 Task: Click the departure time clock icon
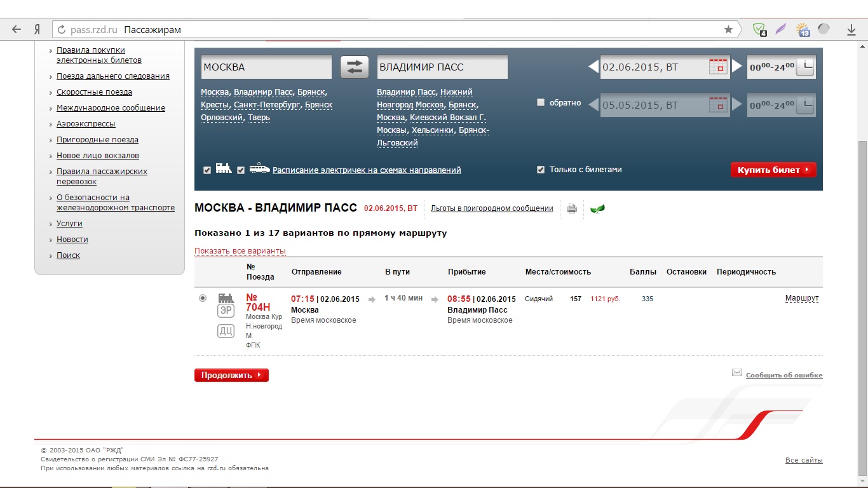pyautogui.click(x=804, y=67)
